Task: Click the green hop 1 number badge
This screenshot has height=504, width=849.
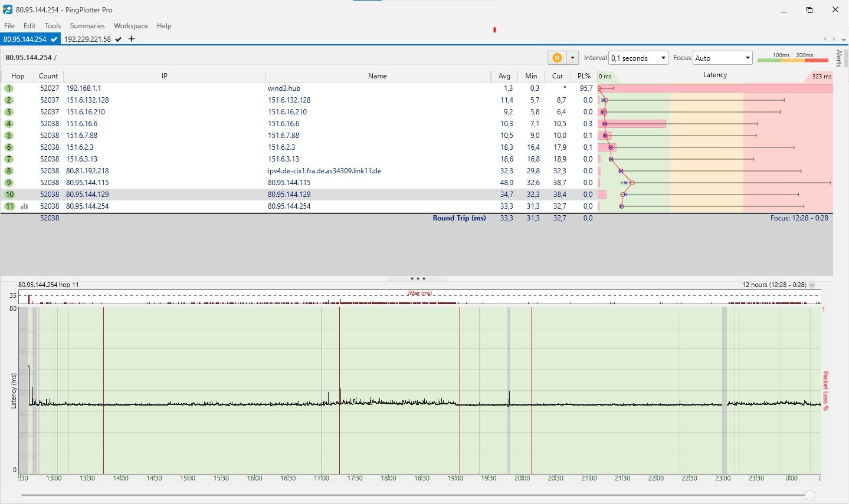Action: click(9, 88)
